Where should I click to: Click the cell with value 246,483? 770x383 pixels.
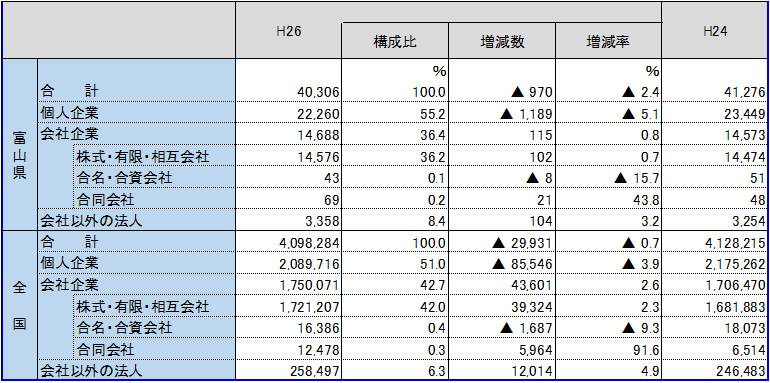tap(715, 370)
